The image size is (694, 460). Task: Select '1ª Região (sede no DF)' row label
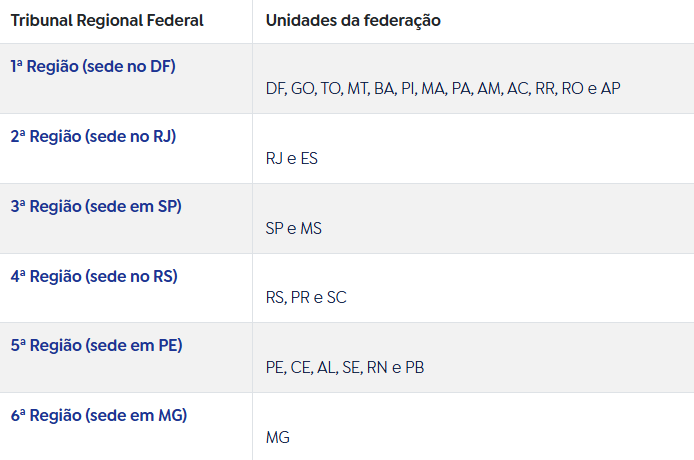coord(93,66)
